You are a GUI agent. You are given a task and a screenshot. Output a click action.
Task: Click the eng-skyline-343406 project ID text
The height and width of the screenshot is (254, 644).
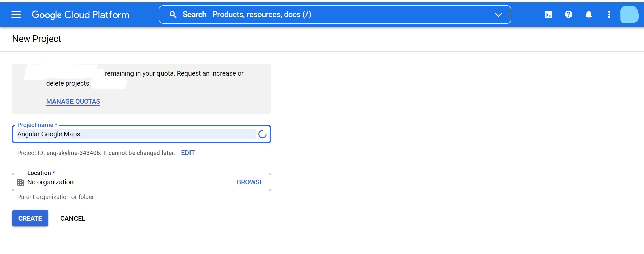click(74, 153)
